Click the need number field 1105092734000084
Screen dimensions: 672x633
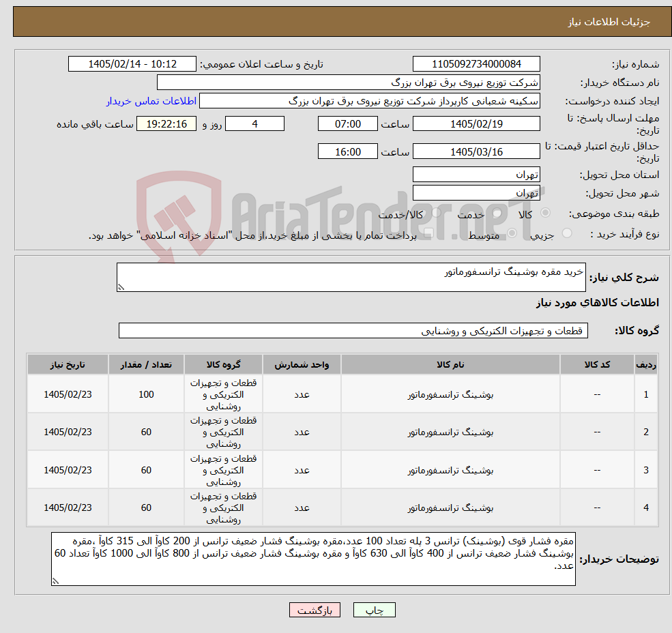[x=476, y=64]
